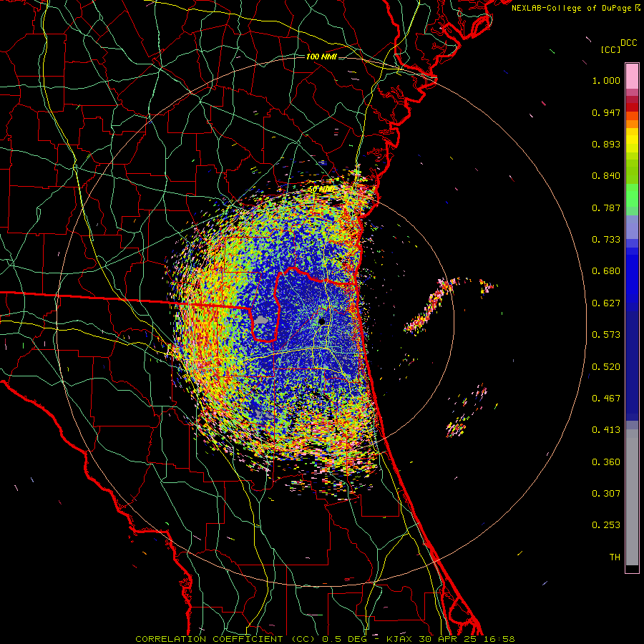This screenshot has width=644, height=644.
Task: Select the 0.467 scale value
Action: pos(606,399)
